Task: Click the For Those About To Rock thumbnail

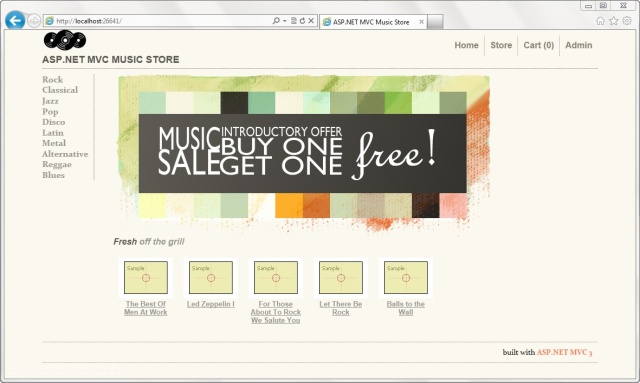Action: [276, 278]
